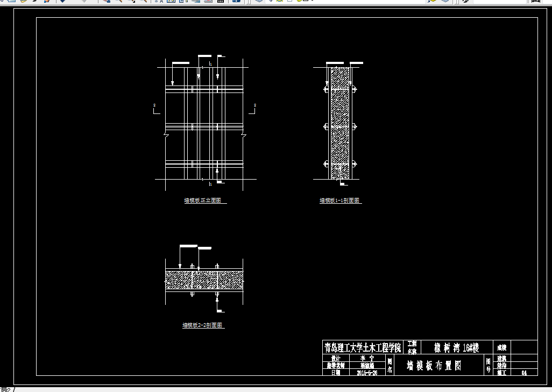The width and height of the screenshot is (552, 392).
Task: Click the 指导老师 label cell
Action: (x=336, y=365)
